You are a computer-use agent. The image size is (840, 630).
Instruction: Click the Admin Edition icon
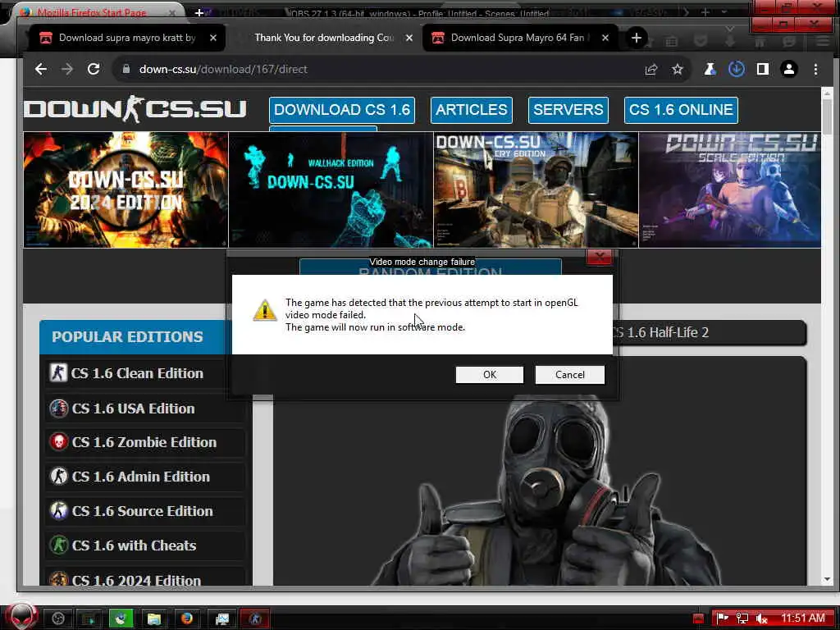pyautogui.click(x=58, y=476)
